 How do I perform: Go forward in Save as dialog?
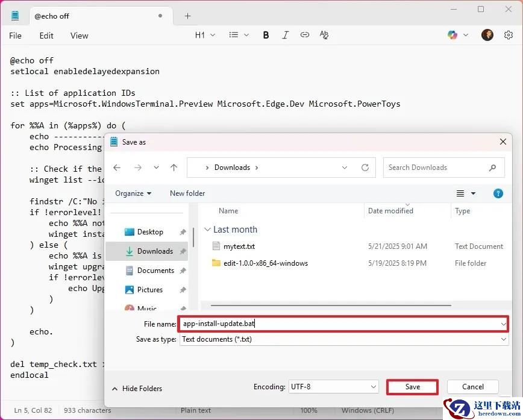pyautogui.click(x=138, y=168)
